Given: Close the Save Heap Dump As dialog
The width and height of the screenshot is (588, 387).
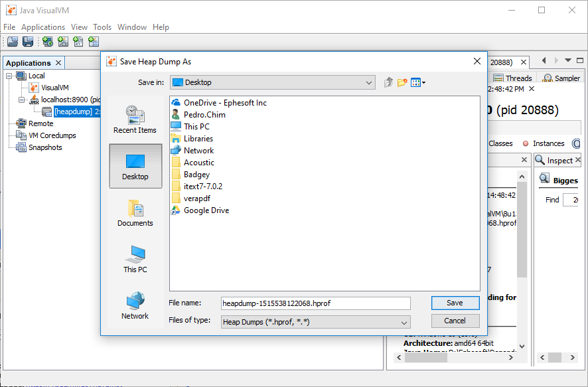Looking at the screenshot, I should 477,61.
